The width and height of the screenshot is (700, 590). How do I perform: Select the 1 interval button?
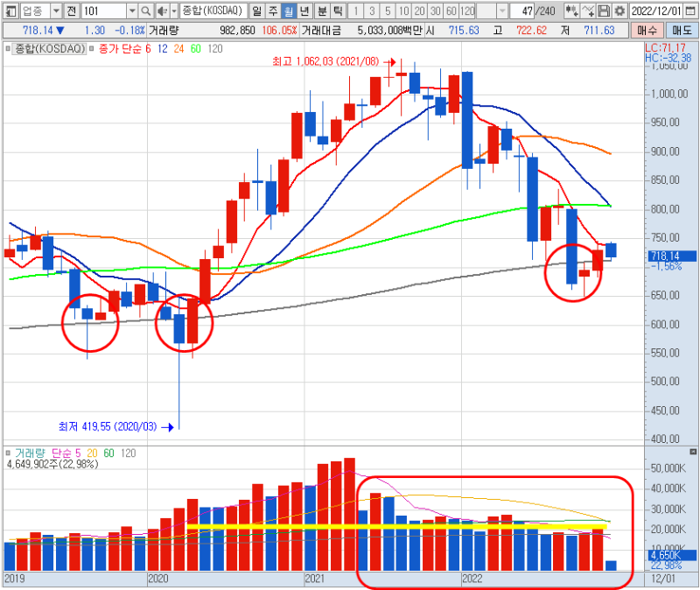(x=356, y=11)
